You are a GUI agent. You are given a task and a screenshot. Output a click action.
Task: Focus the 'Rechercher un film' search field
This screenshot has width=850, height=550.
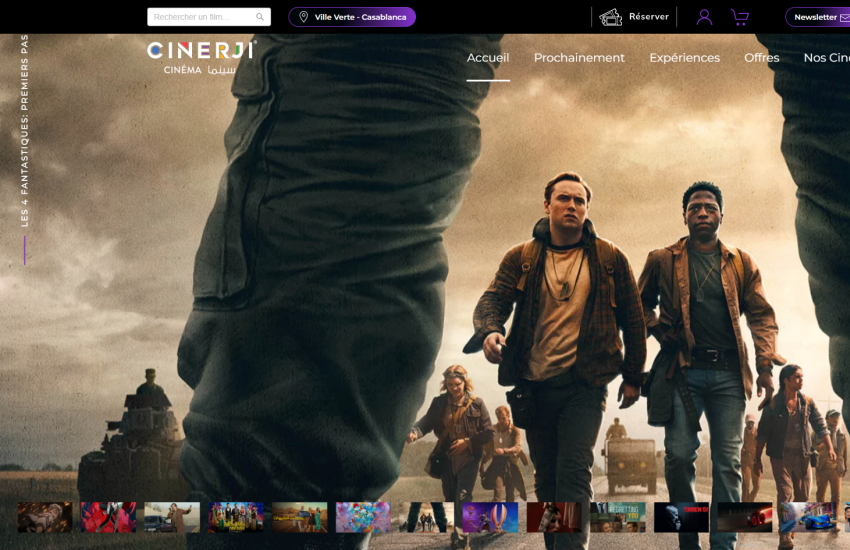(209, 17)
